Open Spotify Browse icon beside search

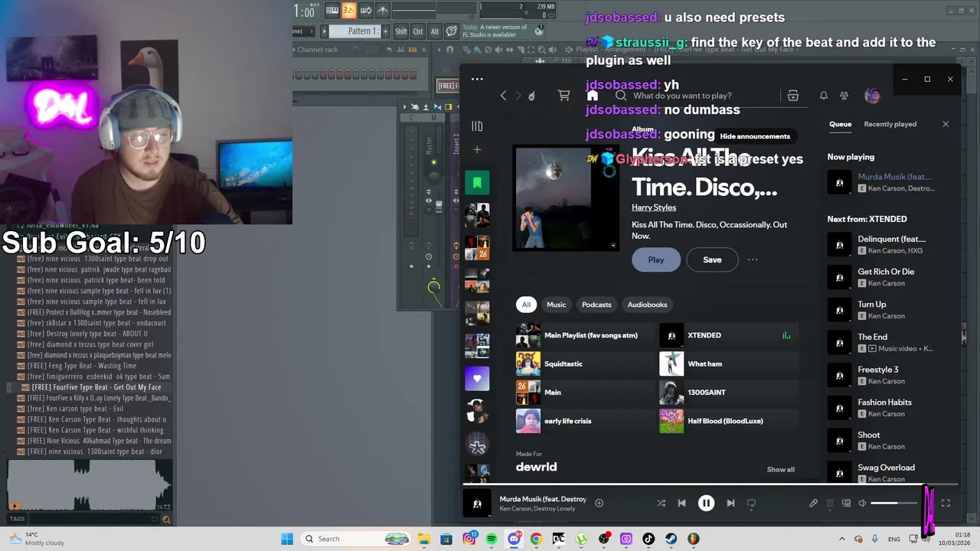(793, 96)
